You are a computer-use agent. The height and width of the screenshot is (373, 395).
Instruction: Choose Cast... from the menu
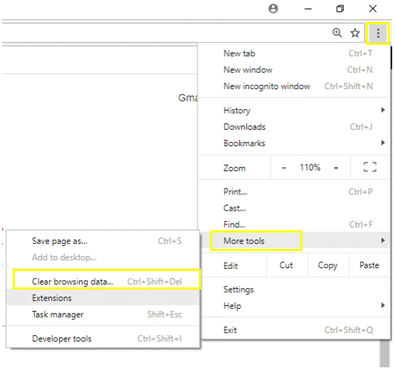[294, 208]
